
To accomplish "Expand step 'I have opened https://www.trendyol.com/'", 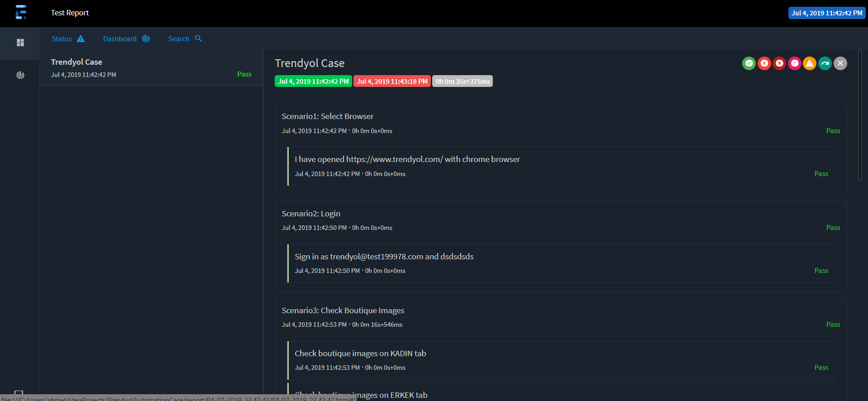I will click(561, 166).
